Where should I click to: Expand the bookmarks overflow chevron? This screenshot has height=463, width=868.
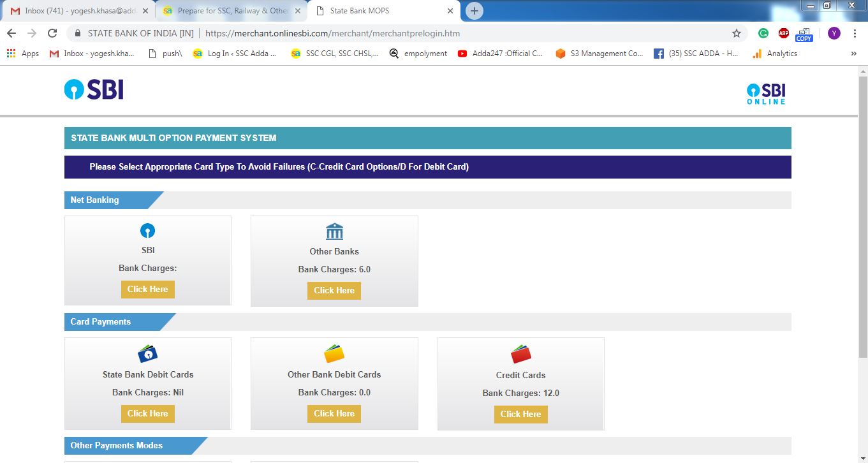pyautogui.click(x=854, y=54)
